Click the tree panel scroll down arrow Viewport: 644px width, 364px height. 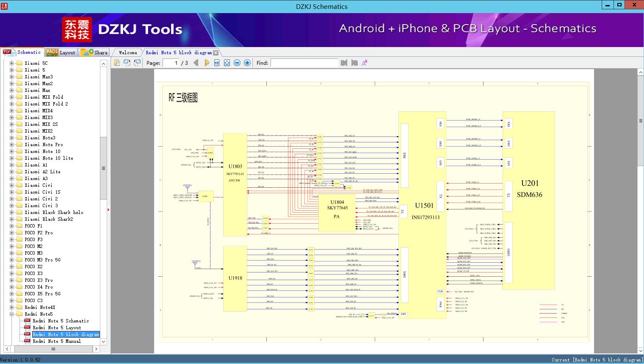(103, 341)
